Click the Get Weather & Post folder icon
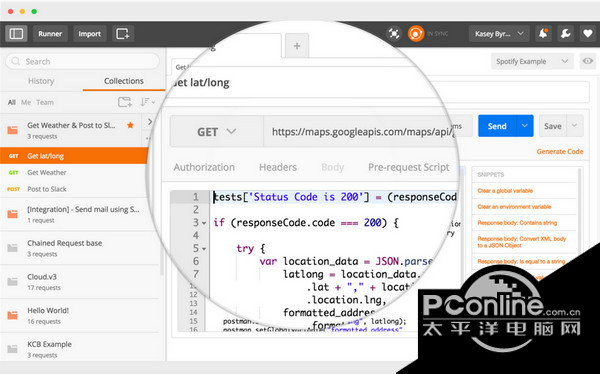The image size is (600, 374). pos(13,130)
